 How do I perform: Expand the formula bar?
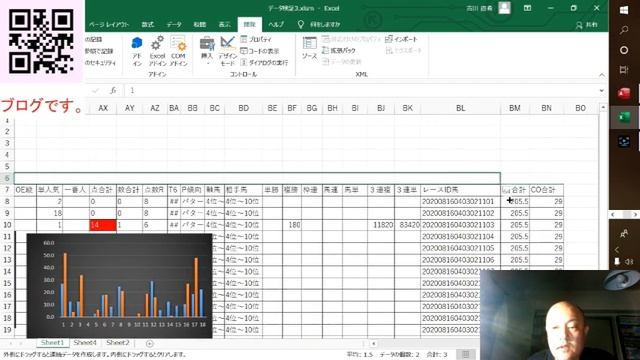[x=602, y=91]
